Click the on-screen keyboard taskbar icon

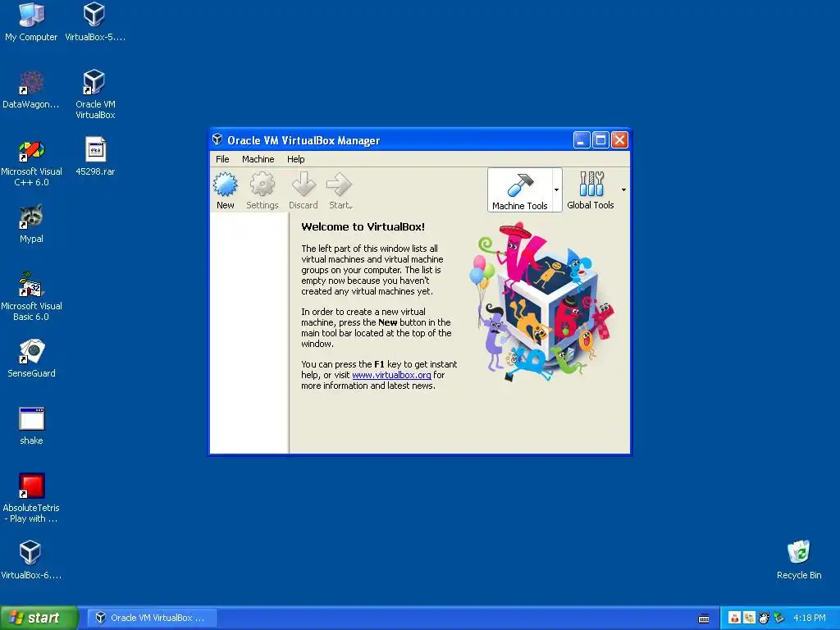[704, 619]
